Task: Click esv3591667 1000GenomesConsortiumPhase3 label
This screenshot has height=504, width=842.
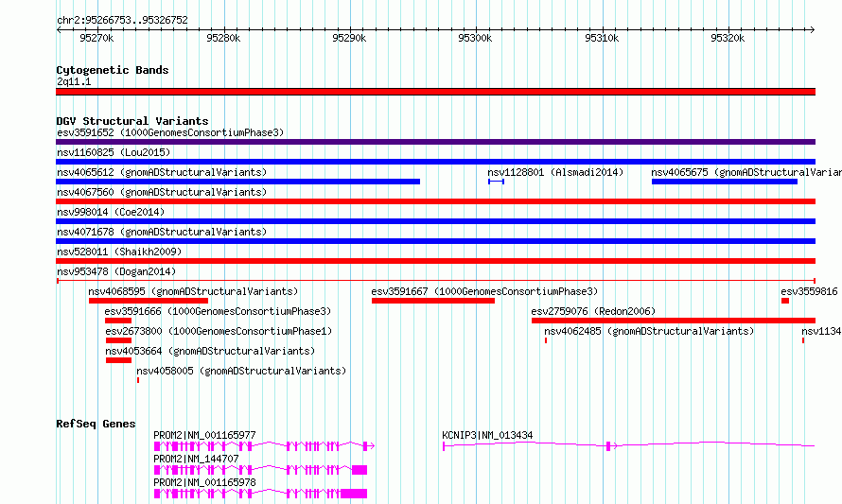Action: pyautogui.click(x=484, y=291)
